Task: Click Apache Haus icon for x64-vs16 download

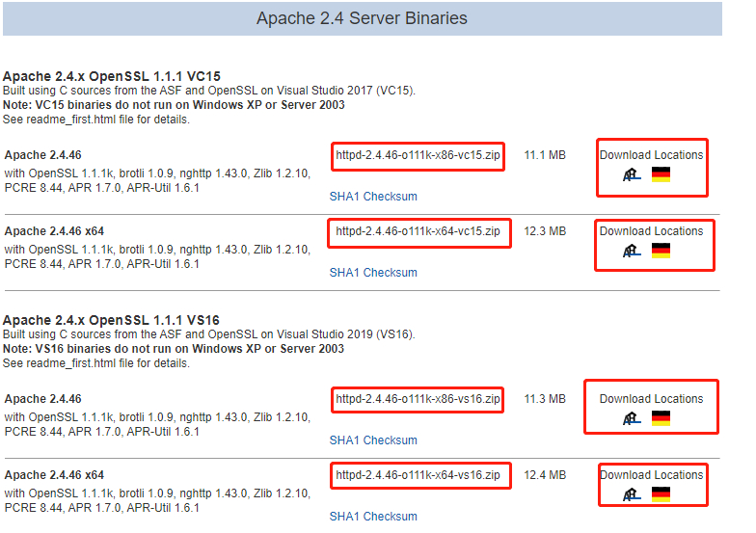Action: coord(632,494)
